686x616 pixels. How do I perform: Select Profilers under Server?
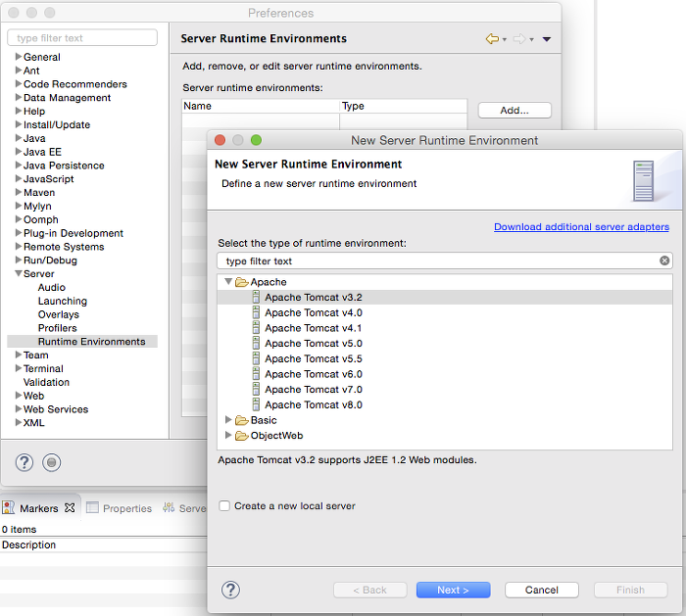57,328
